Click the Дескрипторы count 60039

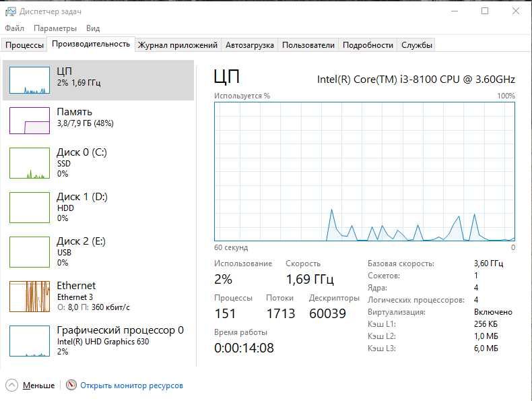pos(327,313)
